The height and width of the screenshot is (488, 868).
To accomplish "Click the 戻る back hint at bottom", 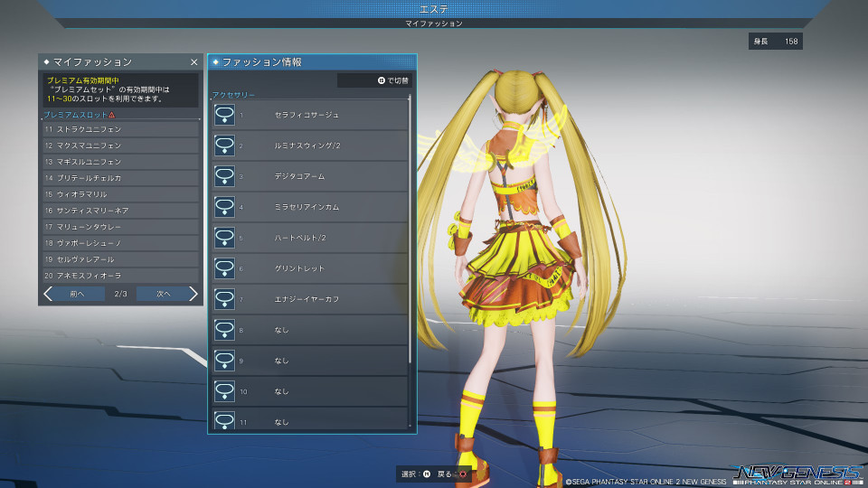I will tap(452, 474).
